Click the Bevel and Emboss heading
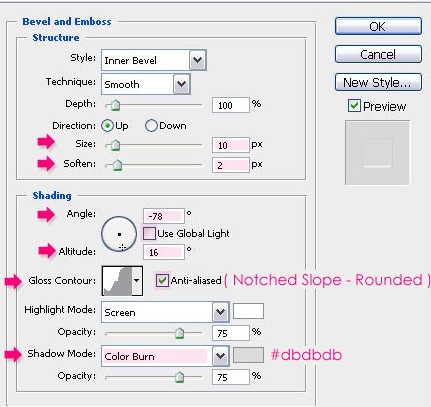431x407 pixels. click(67, 22)
